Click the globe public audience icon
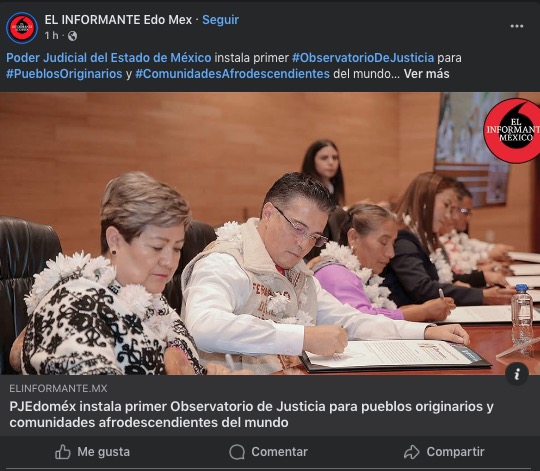This screenshot has height=471, width=540. 72,36
